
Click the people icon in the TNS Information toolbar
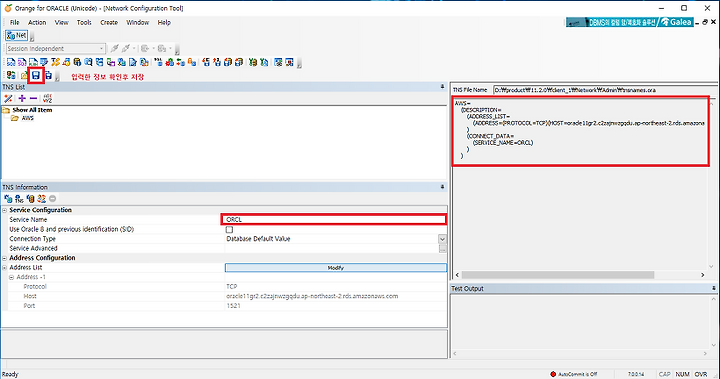click(x=41, y=198)
